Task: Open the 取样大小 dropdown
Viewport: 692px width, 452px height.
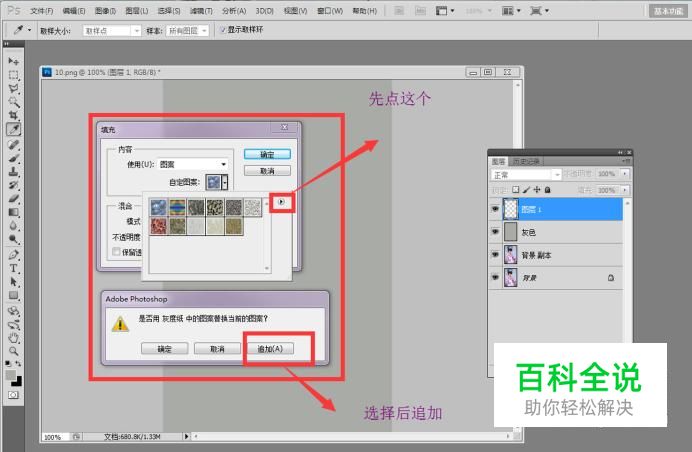Action: pos(112,30)
